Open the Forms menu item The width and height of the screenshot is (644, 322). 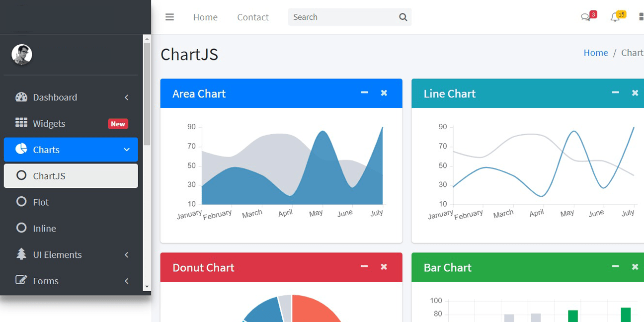(71, 281)
